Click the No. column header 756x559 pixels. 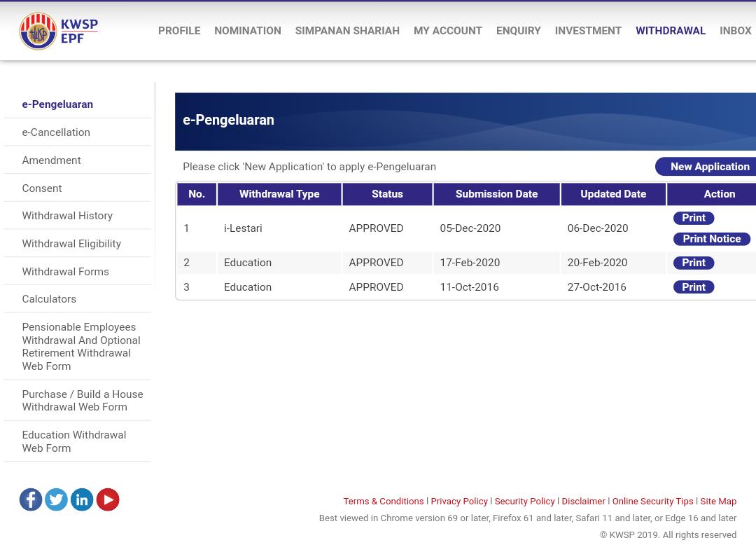tap(196, 194)
